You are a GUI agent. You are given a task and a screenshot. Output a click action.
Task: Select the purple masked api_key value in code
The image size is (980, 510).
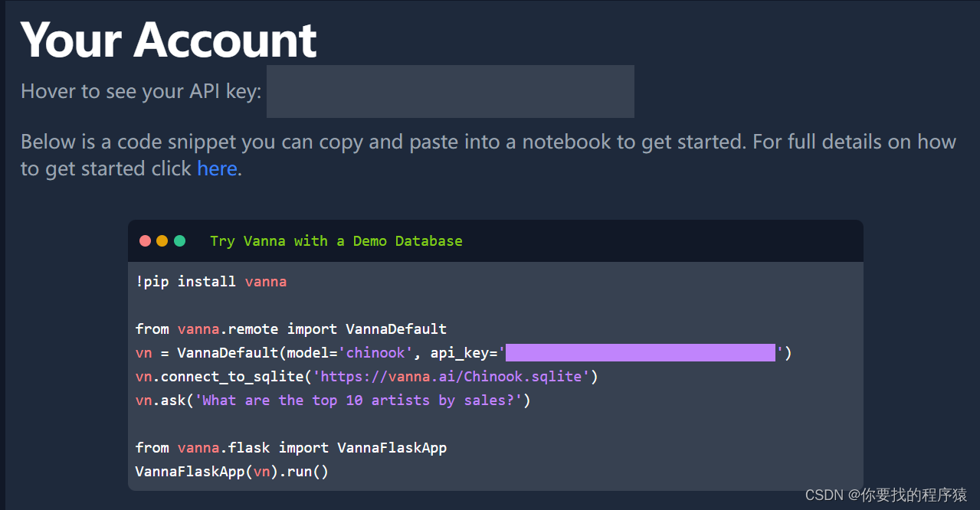pyautogui.click(x=641, y=352)
